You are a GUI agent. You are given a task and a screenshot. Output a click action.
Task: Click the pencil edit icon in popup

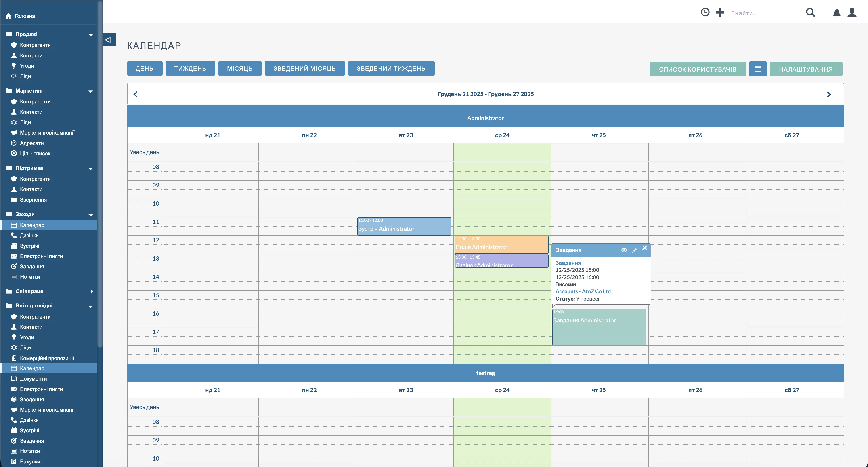pyautogui.click(x=635, y=250)
